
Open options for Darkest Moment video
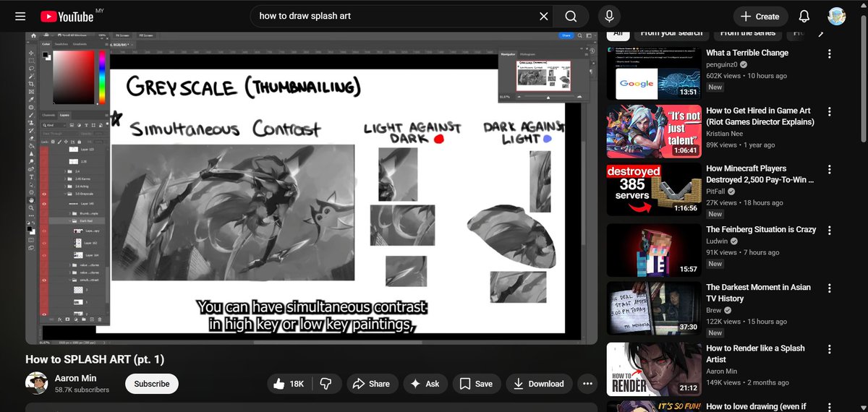click(830, 288)
